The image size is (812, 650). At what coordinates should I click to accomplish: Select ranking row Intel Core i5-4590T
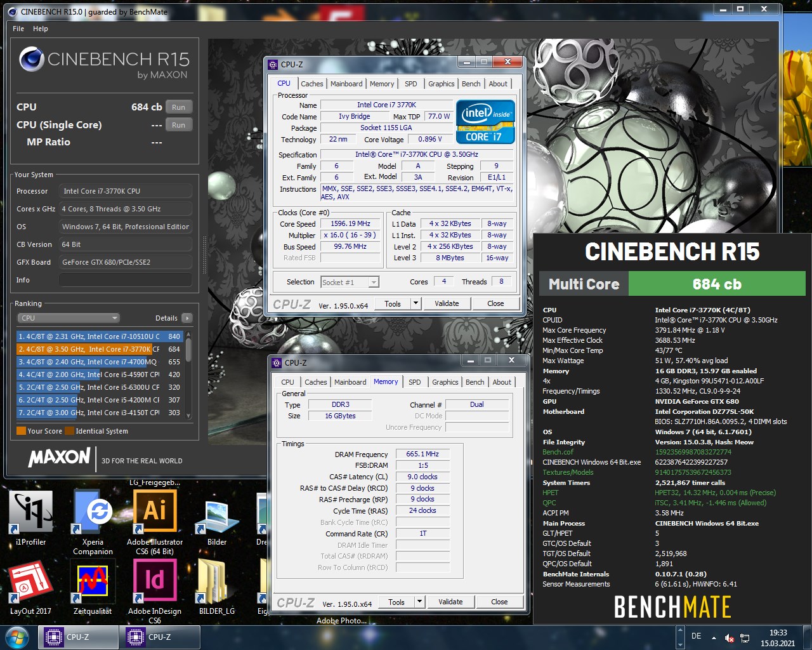click(100, 375)
